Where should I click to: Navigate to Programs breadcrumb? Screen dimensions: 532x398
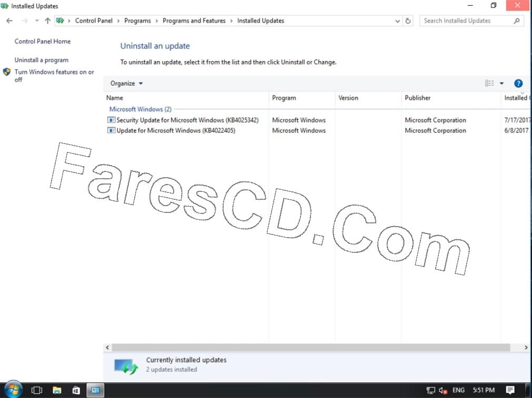point(137,21)
